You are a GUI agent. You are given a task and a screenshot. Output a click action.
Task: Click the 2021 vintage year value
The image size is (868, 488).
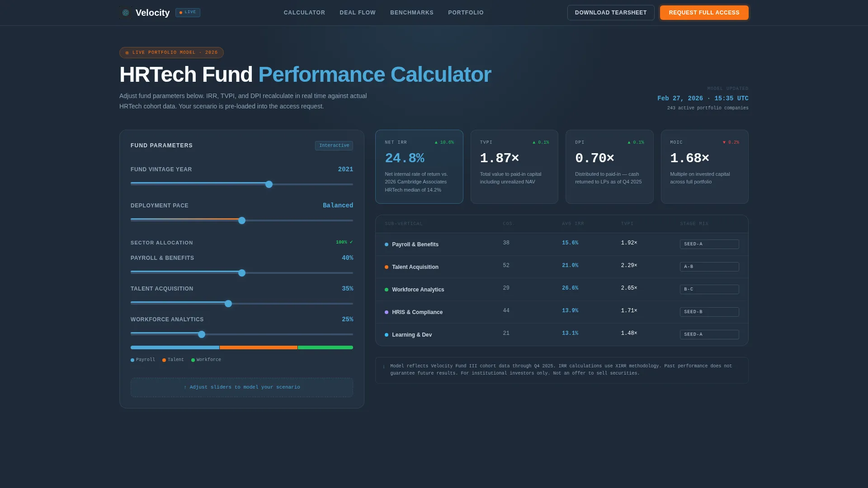(345, 169)
